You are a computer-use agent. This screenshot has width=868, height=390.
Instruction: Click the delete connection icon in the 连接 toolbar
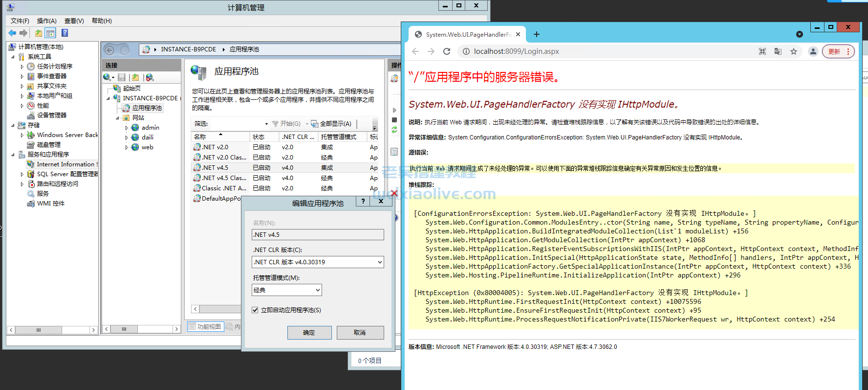(x=150, y=77)
